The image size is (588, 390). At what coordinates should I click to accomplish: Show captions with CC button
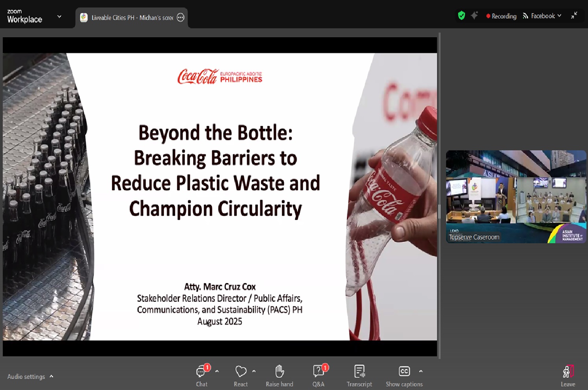pyautogui.click(x=404, y=376)
